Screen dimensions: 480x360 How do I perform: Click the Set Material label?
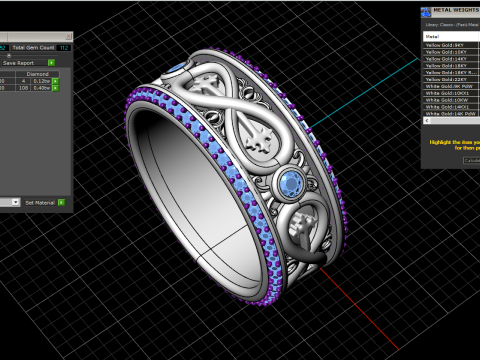pyautogui.click(x=40, y=203)
